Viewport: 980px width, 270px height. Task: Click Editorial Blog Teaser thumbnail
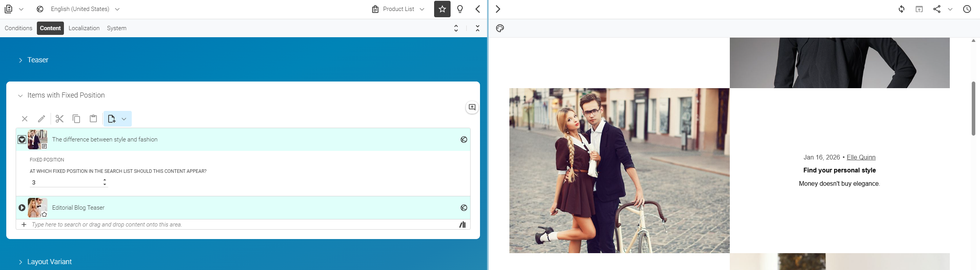[x=38, y=208]
